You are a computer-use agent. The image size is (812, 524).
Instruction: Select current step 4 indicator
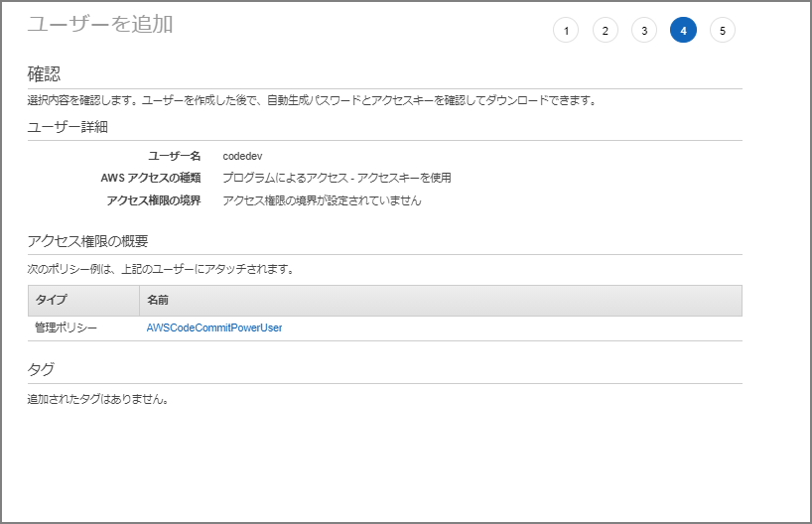[x=683, y=31]
